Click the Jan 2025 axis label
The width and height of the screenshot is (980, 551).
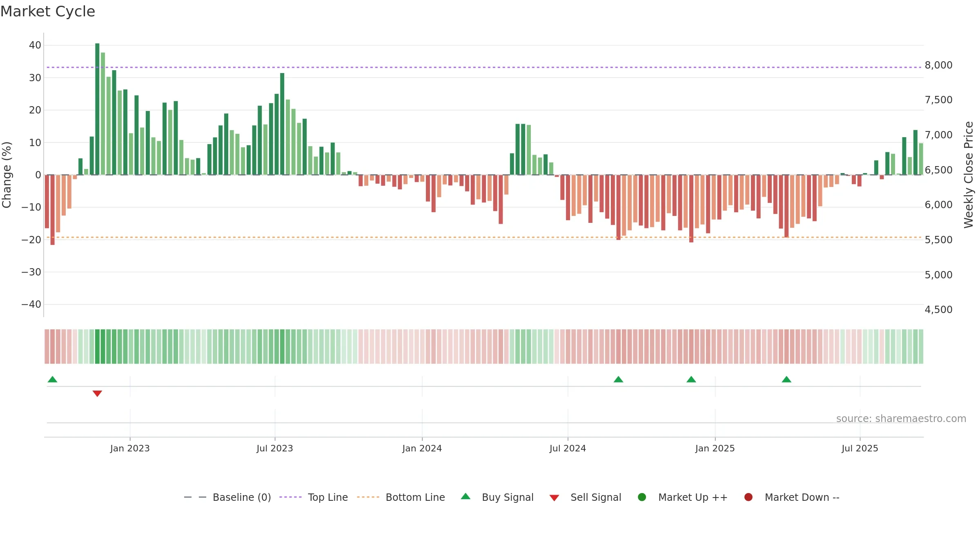point(715,449)
